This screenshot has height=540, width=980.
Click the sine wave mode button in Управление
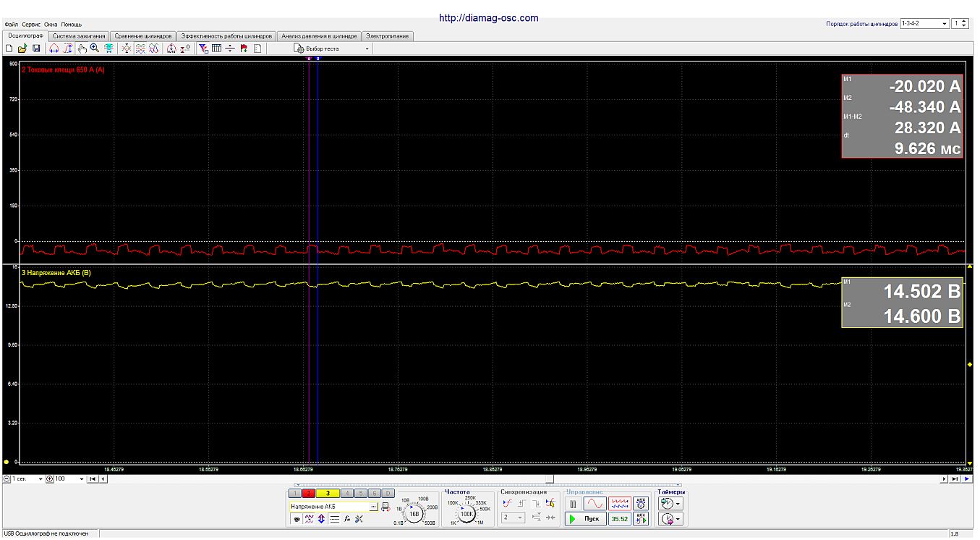tap(595, 503)
